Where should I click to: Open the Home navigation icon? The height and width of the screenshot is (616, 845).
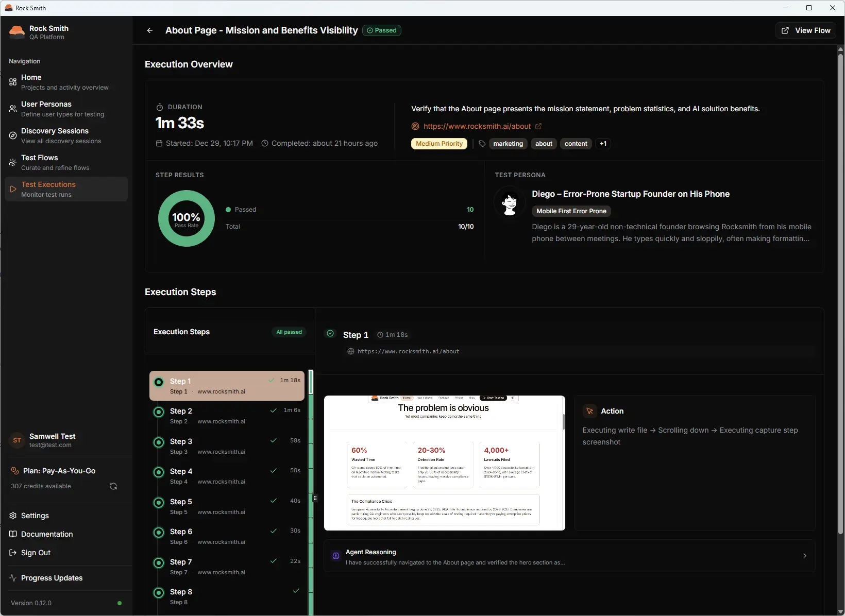(12, 81)
